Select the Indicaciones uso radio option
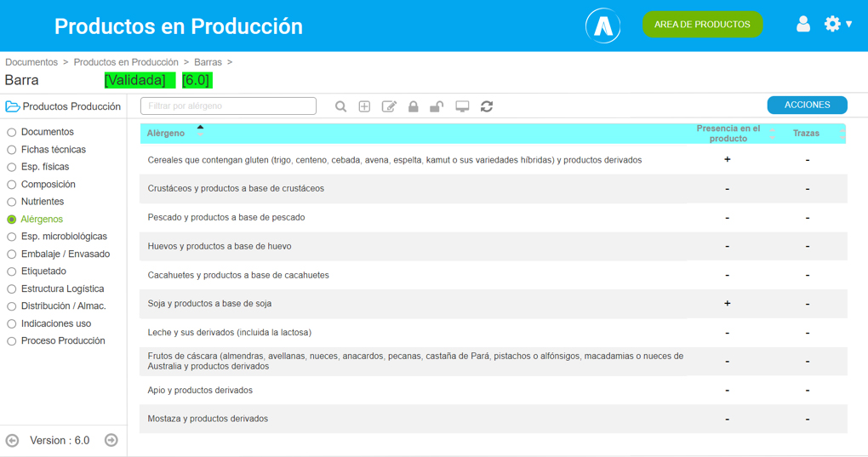This screenshot has width=868, height=457. [12, 324]
